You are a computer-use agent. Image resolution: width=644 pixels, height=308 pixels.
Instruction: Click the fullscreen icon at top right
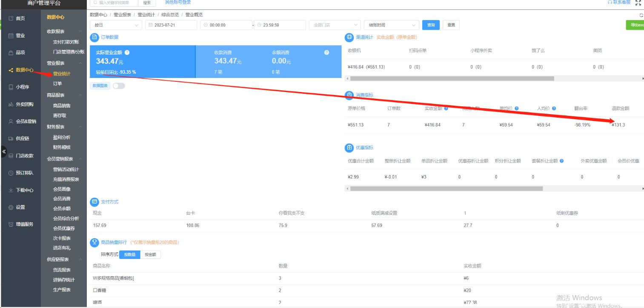[638, 2]
